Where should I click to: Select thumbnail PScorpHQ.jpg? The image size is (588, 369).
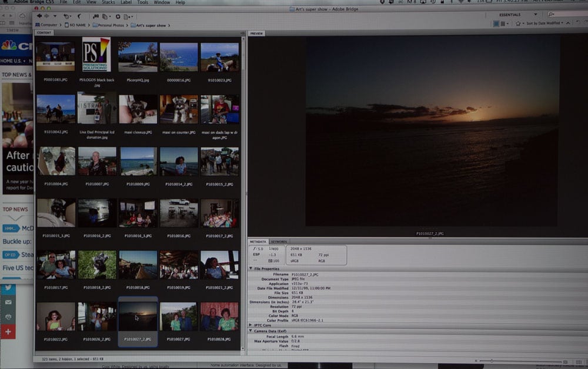point(138,57)
